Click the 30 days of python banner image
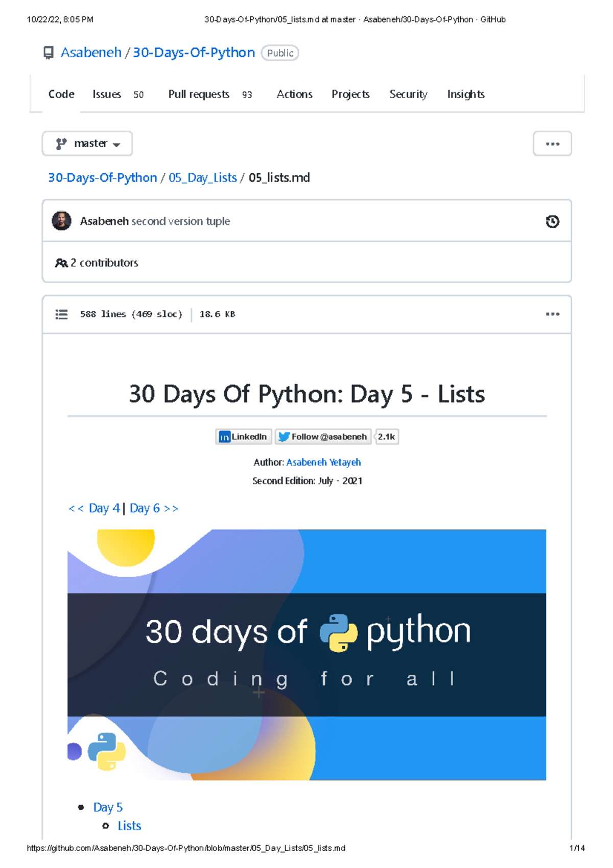Image resolution: width=613 pixels, height=868 pixels. tap(306, 654)
